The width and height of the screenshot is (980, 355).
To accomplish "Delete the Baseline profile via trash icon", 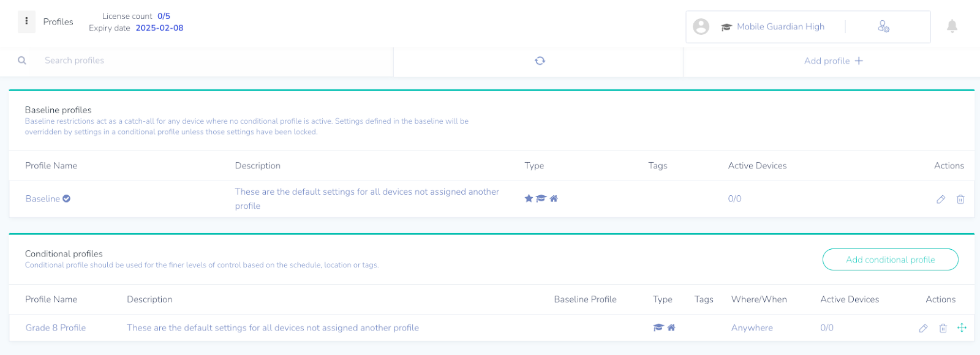I will coord(960,199).
